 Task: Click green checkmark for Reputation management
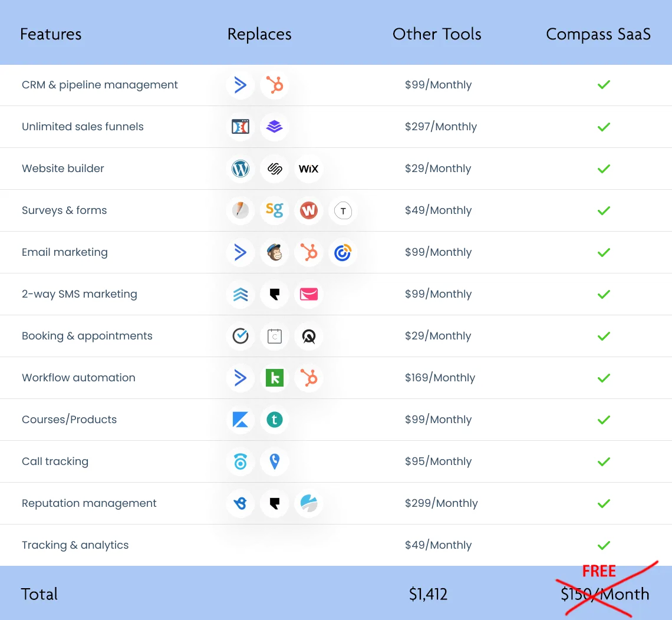coord(604,503)
